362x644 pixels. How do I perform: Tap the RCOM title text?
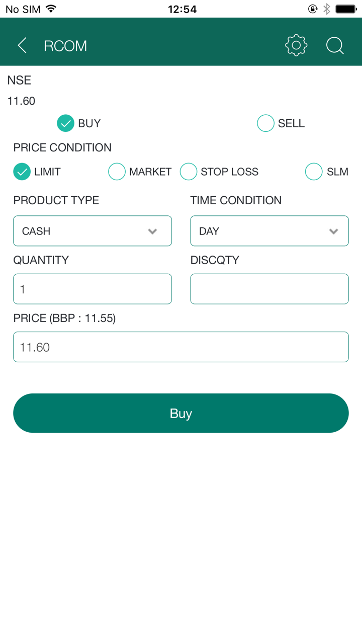coord(65,46)
